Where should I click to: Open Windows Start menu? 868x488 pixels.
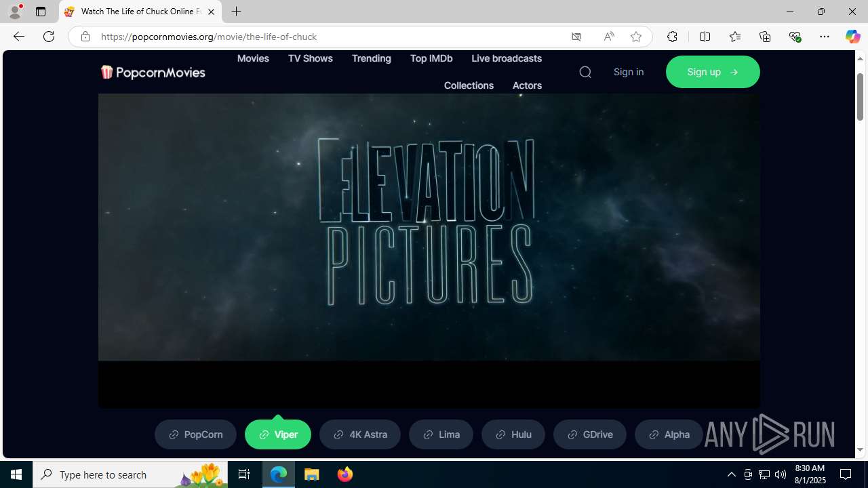coord(16,474)
